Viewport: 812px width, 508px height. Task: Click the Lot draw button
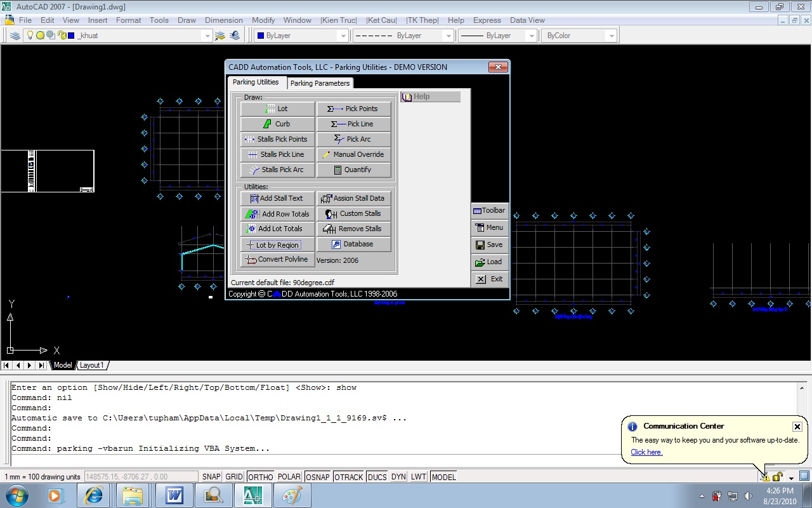click(277, 109)
